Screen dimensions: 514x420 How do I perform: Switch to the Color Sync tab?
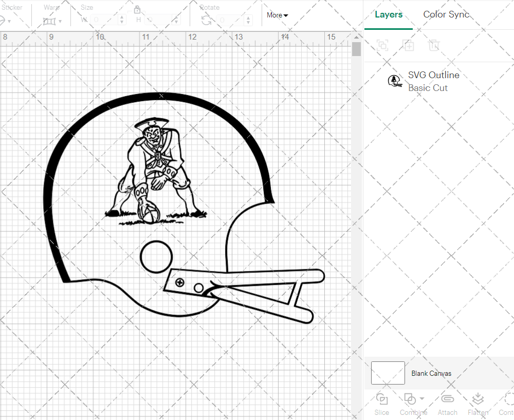click(x=446, y=14)
